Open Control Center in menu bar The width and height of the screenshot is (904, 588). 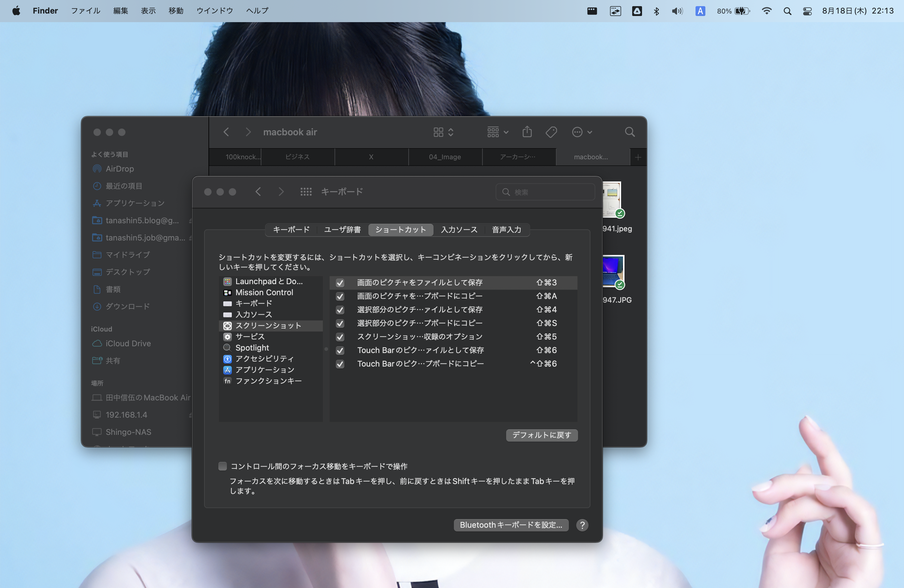807,11
